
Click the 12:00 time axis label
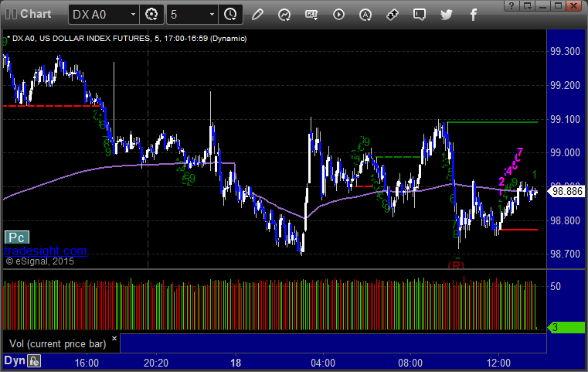tap(498, 363)
